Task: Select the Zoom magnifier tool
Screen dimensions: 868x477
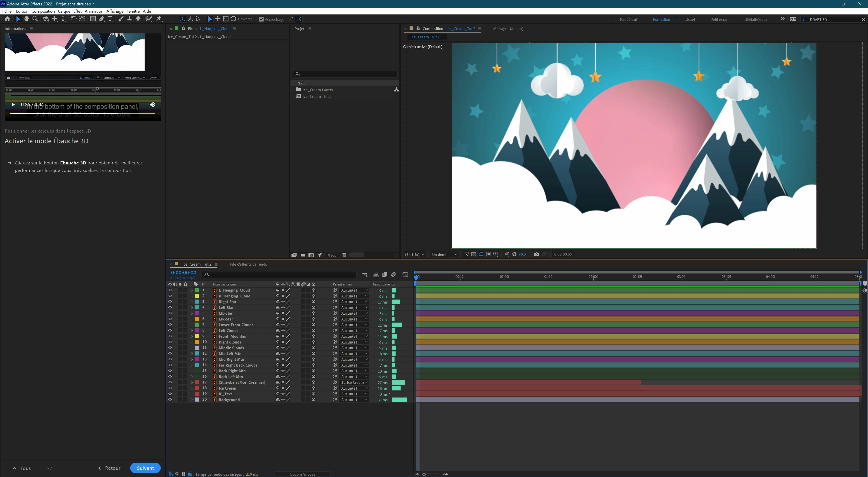Action: pos(35,19)
